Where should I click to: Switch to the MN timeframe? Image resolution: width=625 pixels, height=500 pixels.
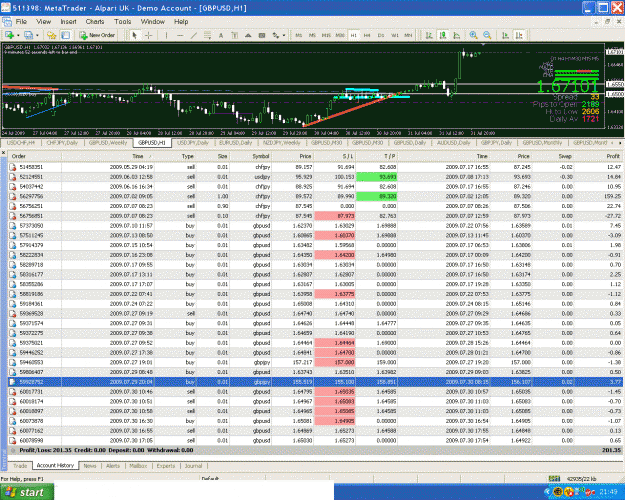coord(408,35)
